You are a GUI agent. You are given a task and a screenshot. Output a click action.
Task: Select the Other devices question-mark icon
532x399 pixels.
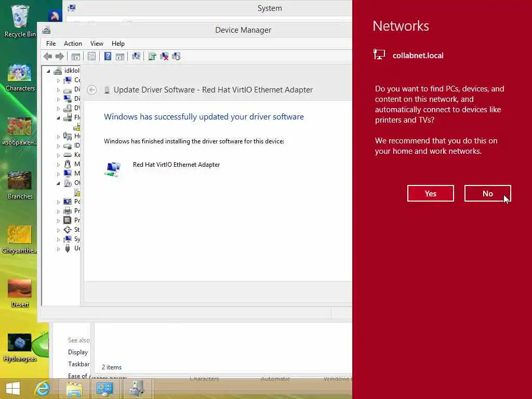click(68, 183)
